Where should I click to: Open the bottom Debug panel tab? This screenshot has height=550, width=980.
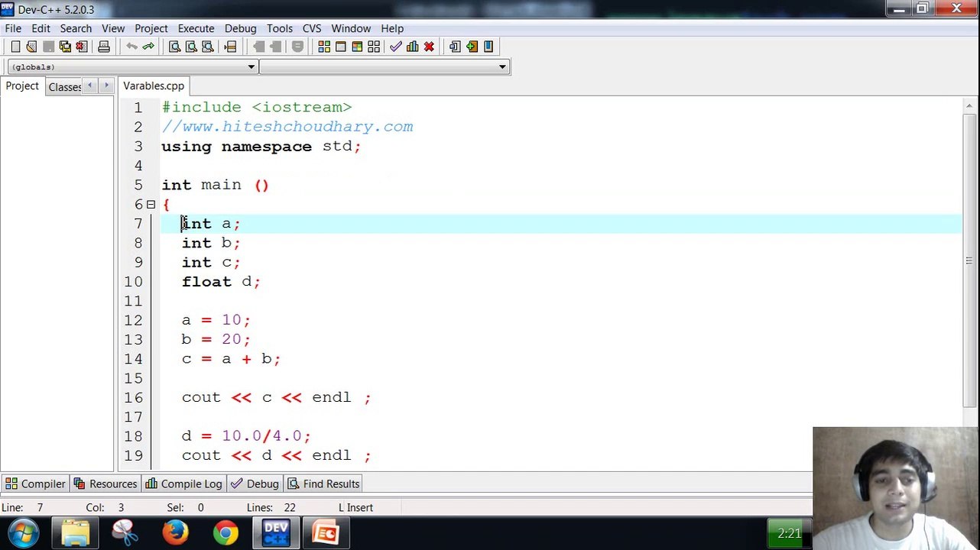click(255, 484)
